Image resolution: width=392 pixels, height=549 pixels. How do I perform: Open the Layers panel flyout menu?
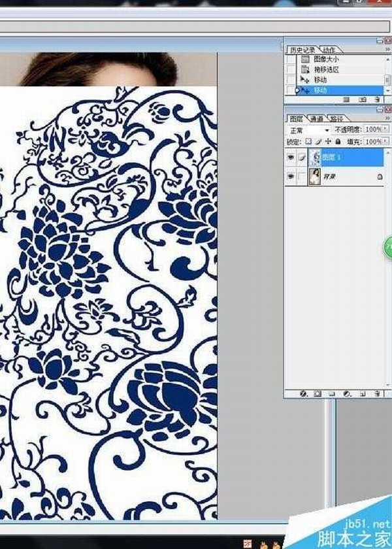coord(388,119)
